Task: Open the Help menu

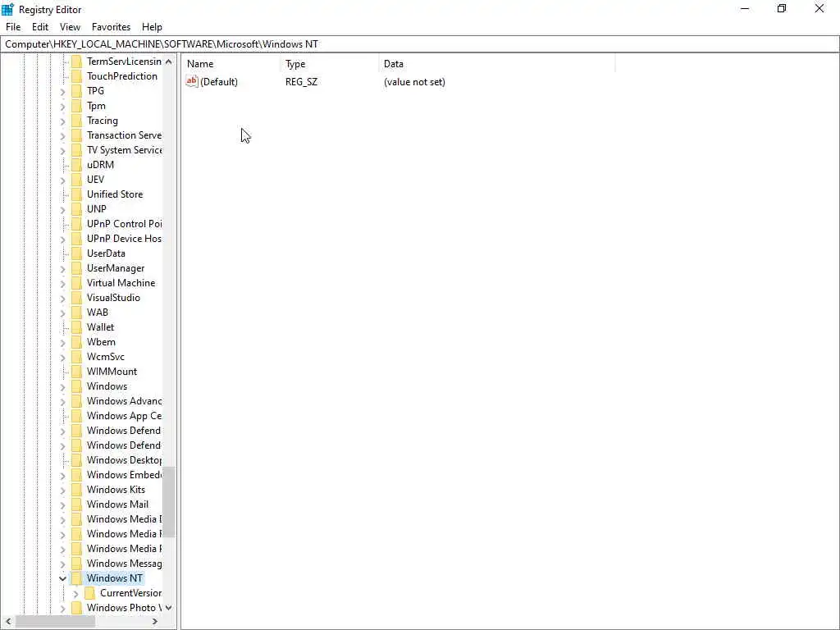Action: click(x=152, y=27)
